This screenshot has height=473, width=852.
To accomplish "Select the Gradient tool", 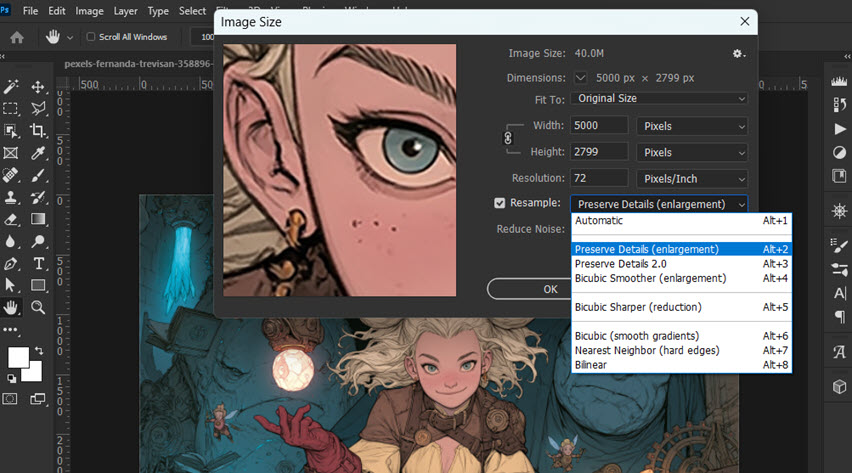I will (37, 219).
